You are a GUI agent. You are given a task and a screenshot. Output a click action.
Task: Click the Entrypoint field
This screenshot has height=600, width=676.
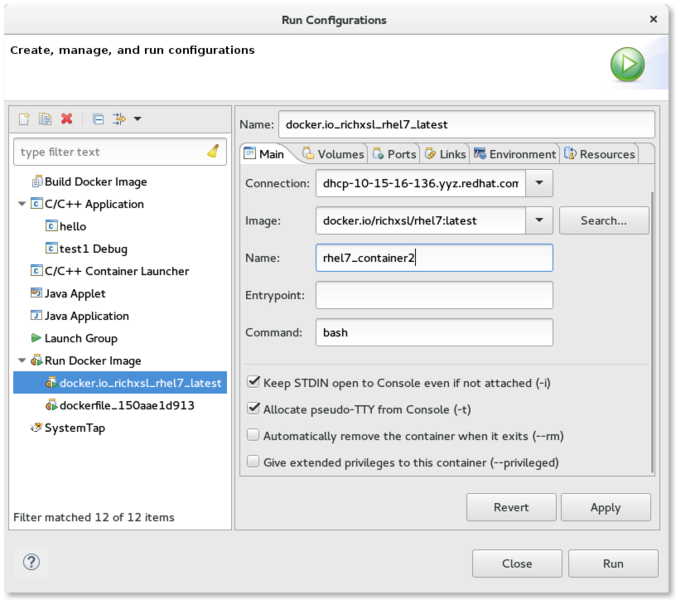click(434, 295)
